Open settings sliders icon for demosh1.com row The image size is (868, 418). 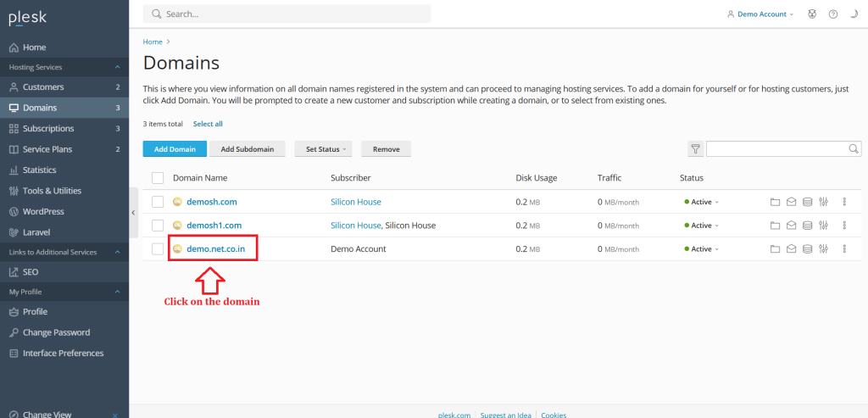[824, 226]
